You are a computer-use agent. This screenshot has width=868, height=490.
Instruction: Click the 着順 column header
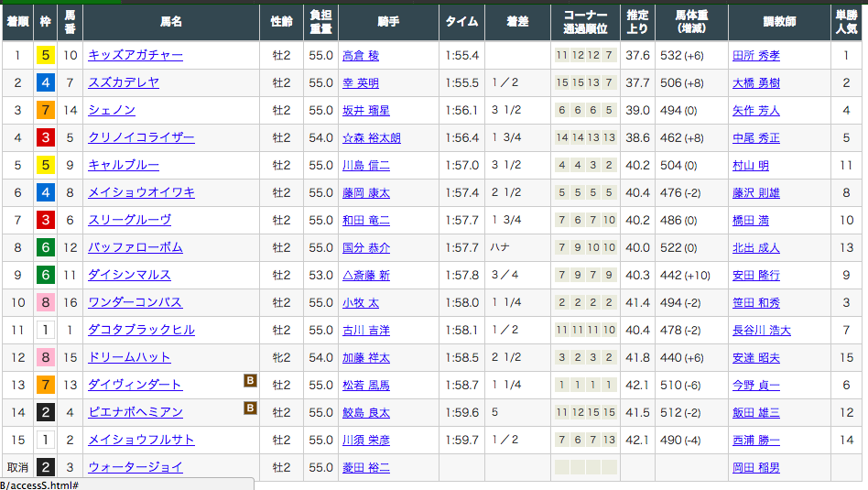tap(17, 22)
